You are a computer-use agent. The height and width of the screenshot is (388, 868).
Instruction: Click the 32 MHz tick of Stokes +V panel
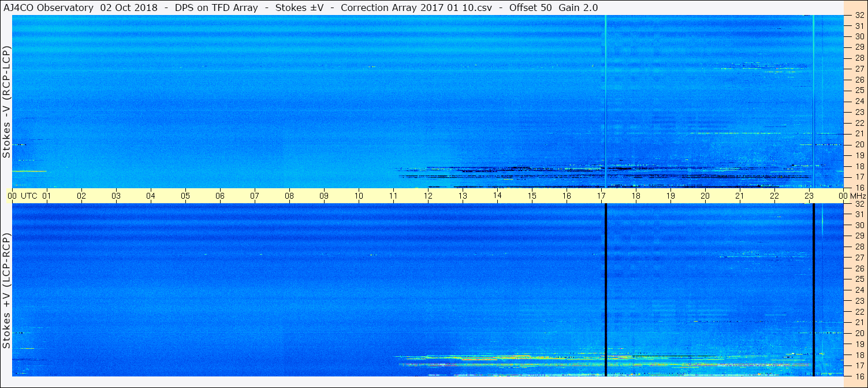point(859,204)
